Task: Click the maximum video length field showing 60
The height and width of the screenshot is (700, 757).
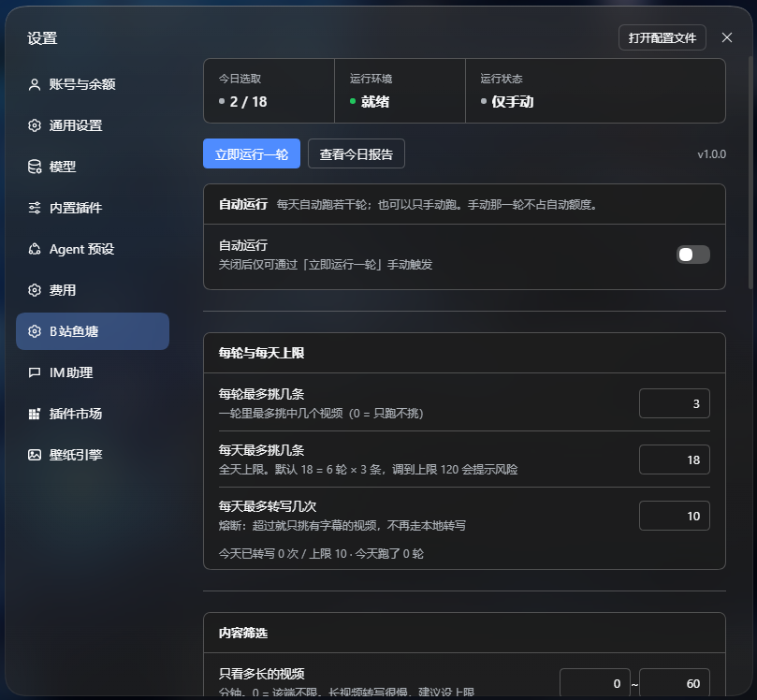Action: coord(675,682)
